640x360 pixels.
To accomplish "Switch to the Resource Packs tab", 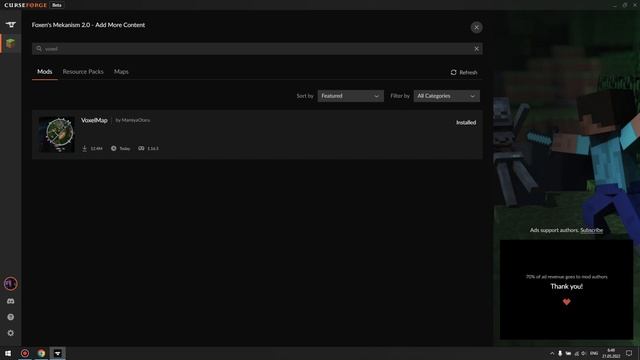I will 83,71.
